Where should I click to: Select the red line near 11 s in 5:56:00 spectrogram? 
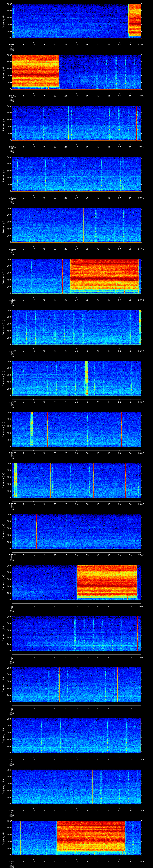[36, 531]
